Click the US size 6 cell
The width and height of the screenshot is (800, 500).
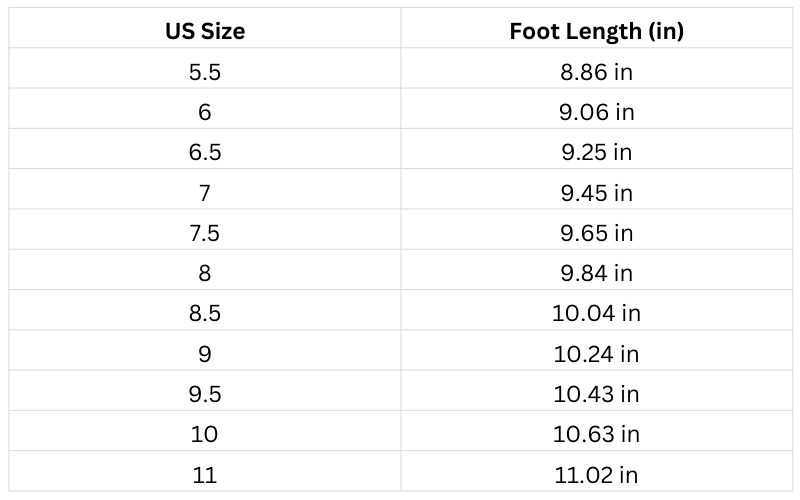[205, 112]
